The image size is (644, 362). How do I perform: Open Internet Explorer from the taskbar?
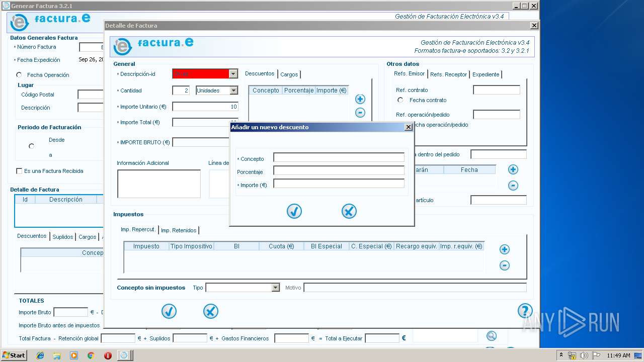[x=40, y=355]
